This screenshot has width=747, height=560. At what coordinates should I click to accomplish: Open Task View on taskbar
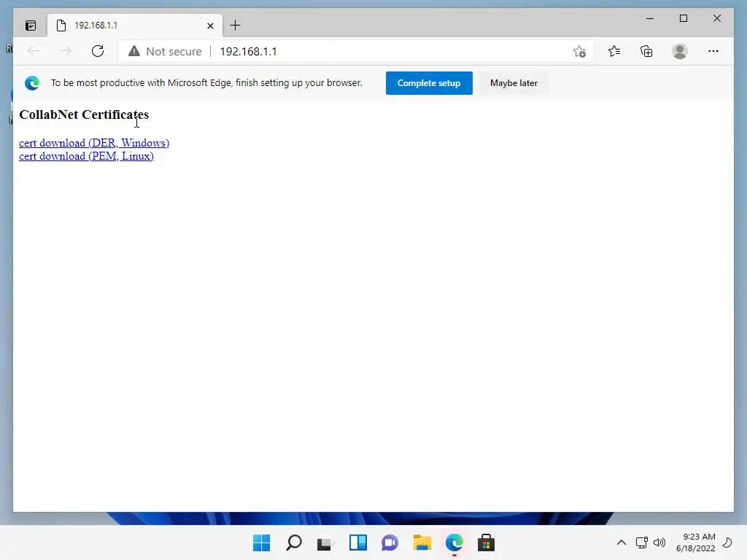pos(325,542)
